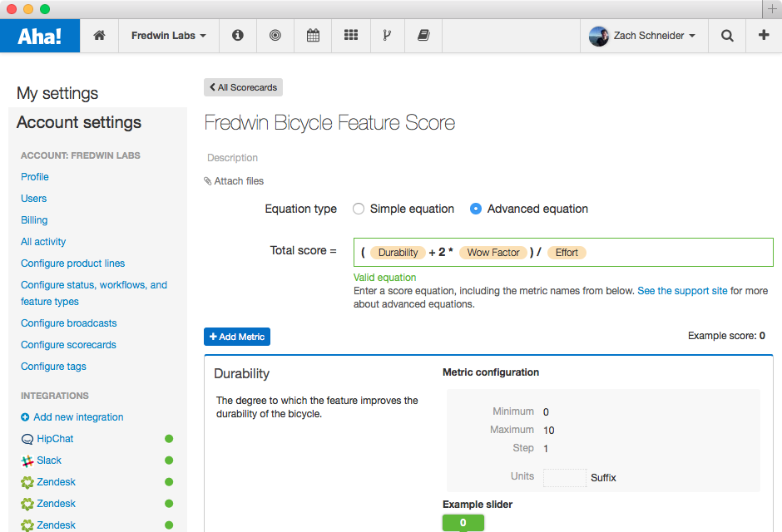The height and width of the screenshot is (532, 782).
Task: Select the Advanced equation radio button
Action: [x=475, y=209]
